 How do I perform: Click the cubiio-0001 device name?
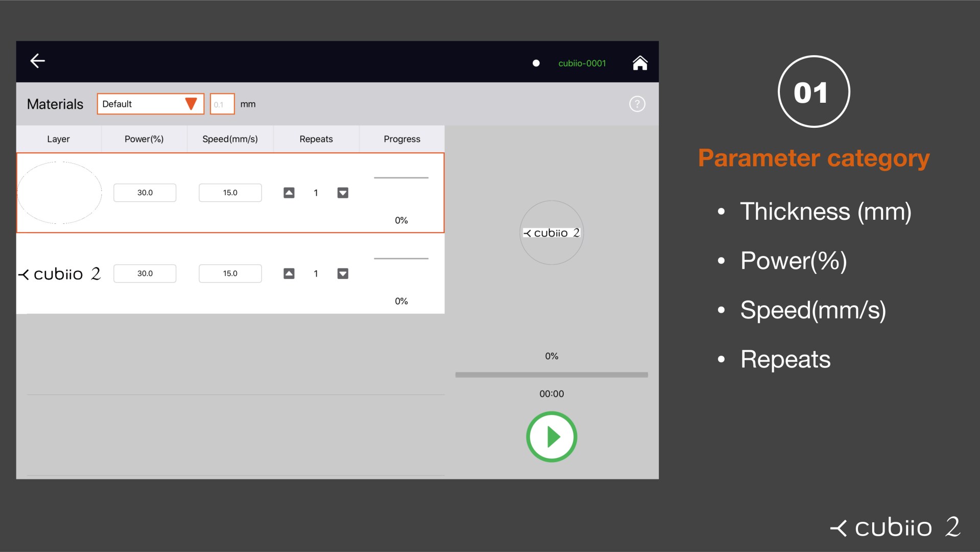coord(582,63)
